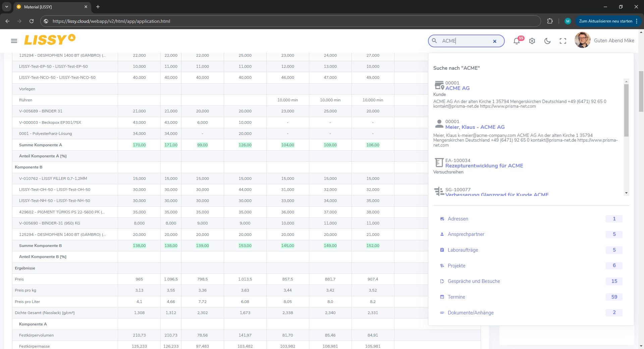Click the Zum Aktualisieren neu starten button
Image resolution: width=644 pixels, height=349 pixels.
(605, 21)
